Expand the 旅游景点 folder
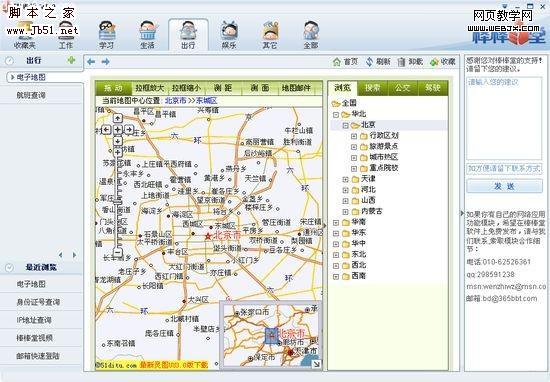The width and height of the screenshot is (550, 382). tap(354, 147)
